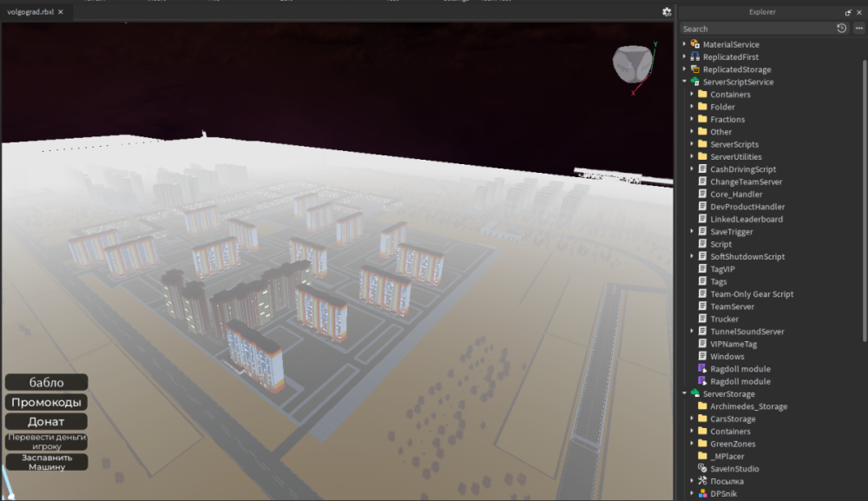Select Team-Only Gear Script

752,294
